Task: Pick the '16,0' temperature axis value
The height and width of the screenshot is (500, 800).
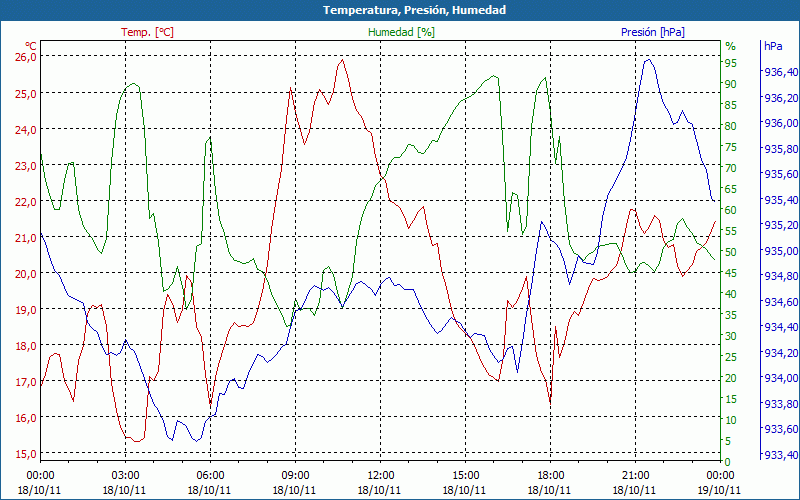Action: coord(27,418)
